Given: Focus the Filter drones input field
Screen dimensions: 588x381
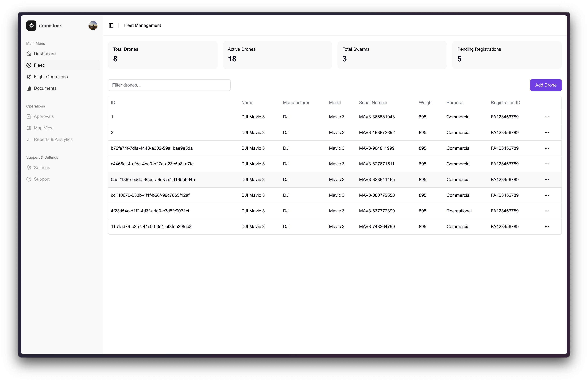Looking at the screenshot, I should [169, 85].
